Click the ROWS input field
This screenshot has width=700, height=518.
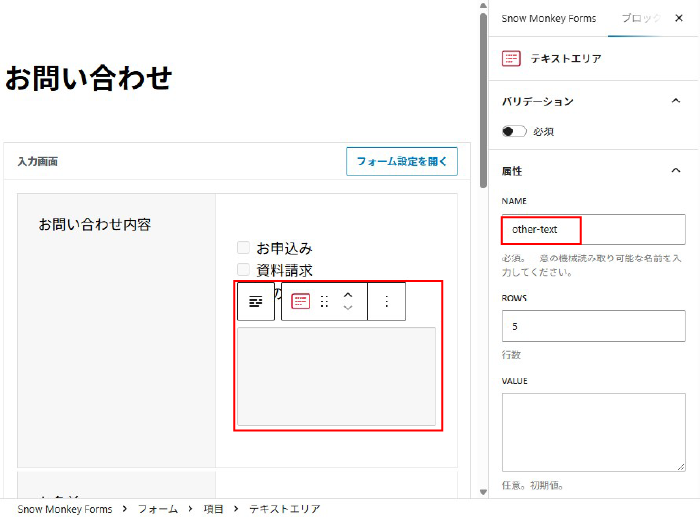pos(593,326)
